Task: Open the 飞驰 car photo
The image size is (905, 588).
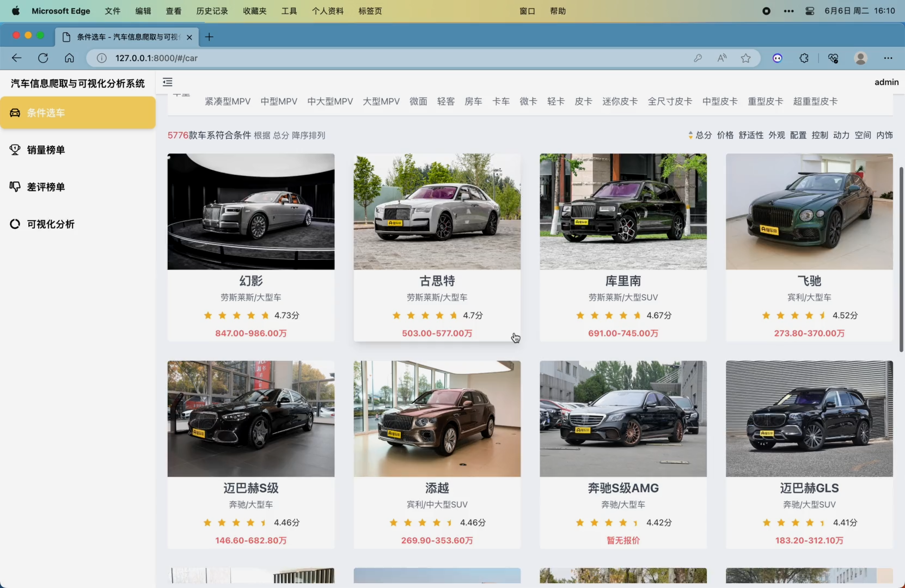Action: (x=809, y=211)
